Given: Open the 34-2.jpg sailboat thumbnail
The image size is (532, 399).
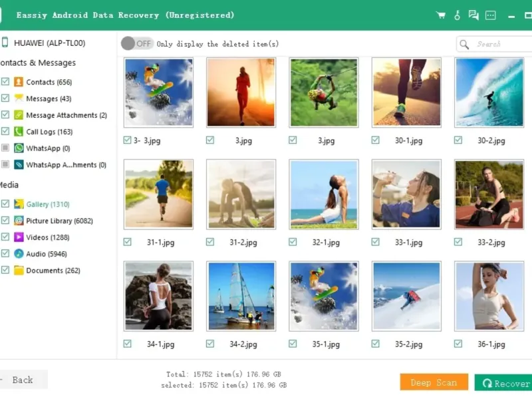Looking at the screenshot, I should click(x=241, y=296).
